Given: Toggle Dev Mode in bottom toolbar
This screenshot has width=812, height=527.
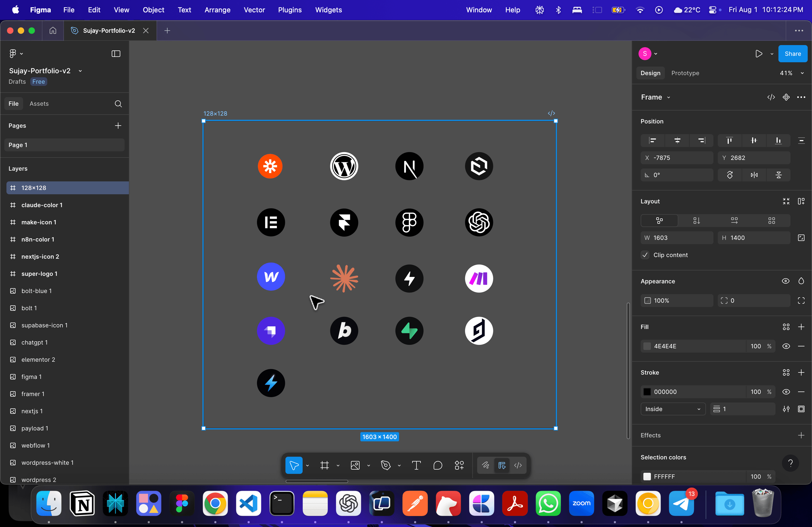Looking at the screenshot, I should click(x=518, y=465).
